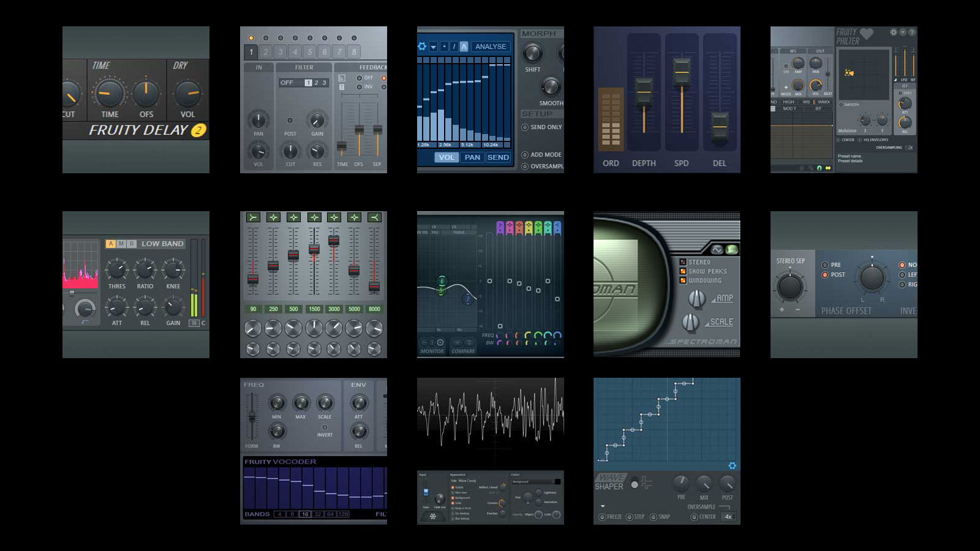Expand the small arrow menu below Wave Shaper logo
The height and width of the screenshot is (551, 980).
(x=603, y=506)
